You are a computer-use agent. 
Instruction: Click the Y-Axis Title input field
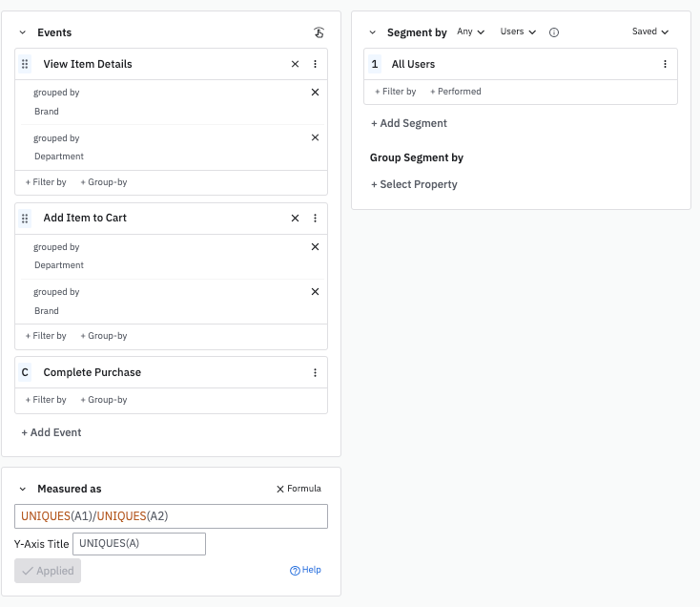click(x=139, y=544)
